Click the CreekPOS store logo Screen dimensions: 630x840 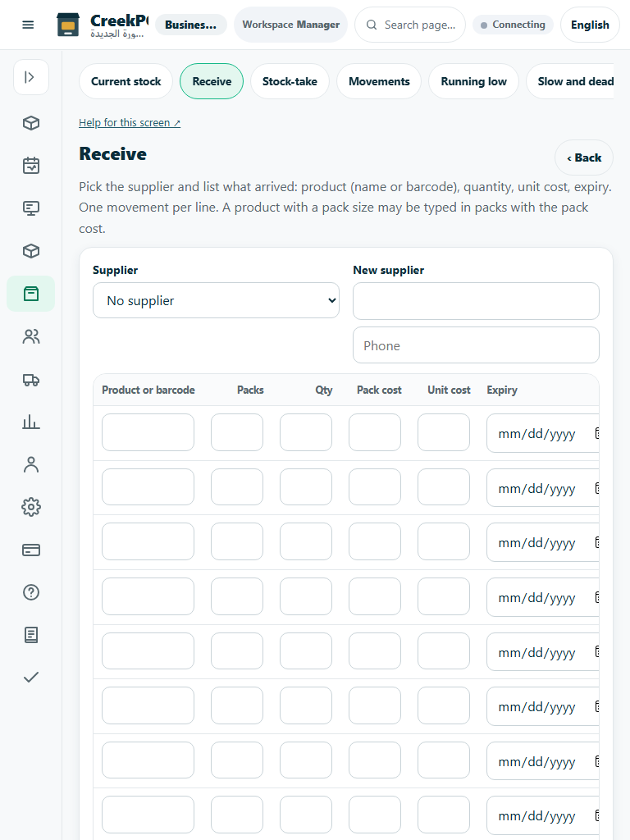(67, 25)
